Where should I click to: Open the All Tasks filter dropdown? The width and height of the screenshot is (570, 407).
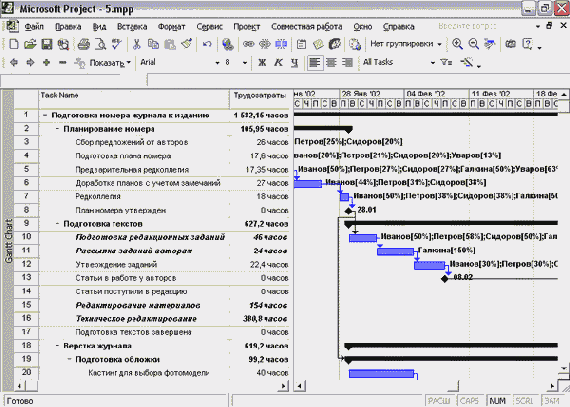tap(399, 63)
